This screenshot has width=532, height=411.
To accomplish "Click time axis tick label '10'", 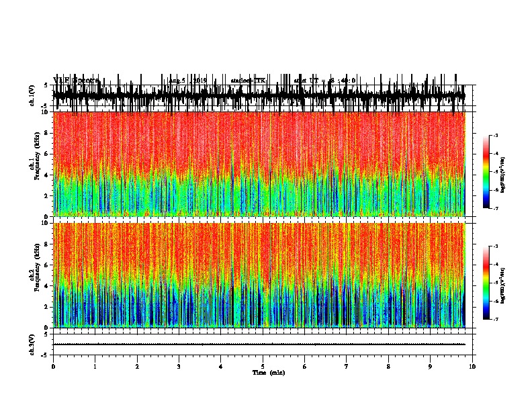I will click(x=472, y=367).
